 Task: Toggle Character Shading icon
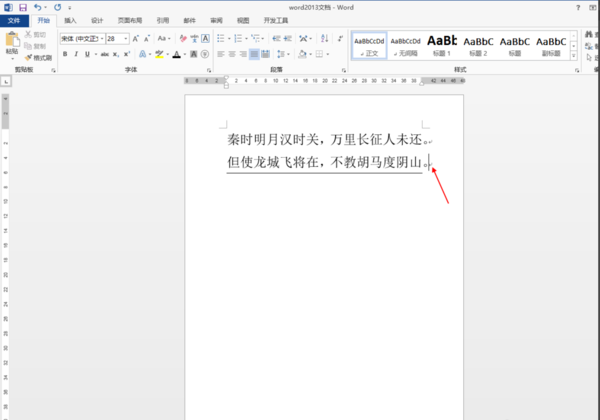coord(194,54)
